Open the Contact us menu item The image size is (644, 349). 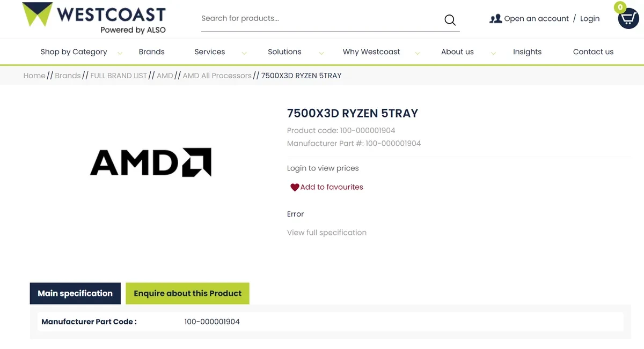point(593,51)
